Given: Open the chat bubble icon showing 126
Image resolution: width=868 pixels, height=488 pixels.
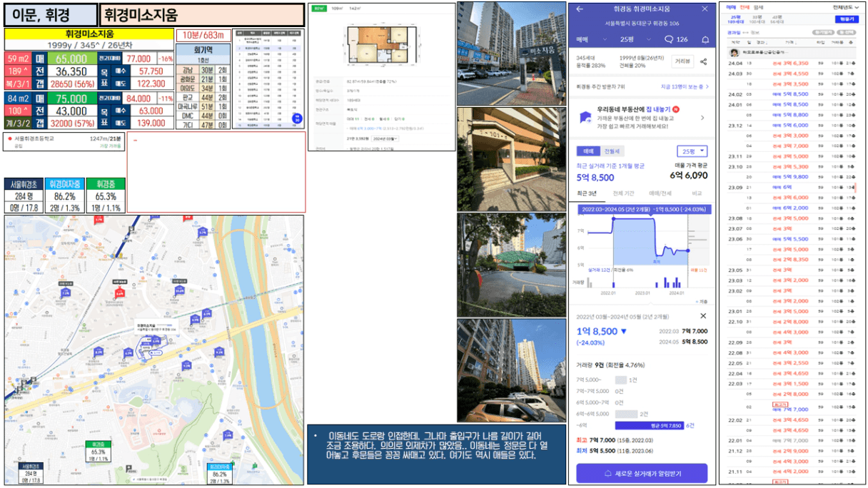Looking at the screenshot, I should click(669, 39).
